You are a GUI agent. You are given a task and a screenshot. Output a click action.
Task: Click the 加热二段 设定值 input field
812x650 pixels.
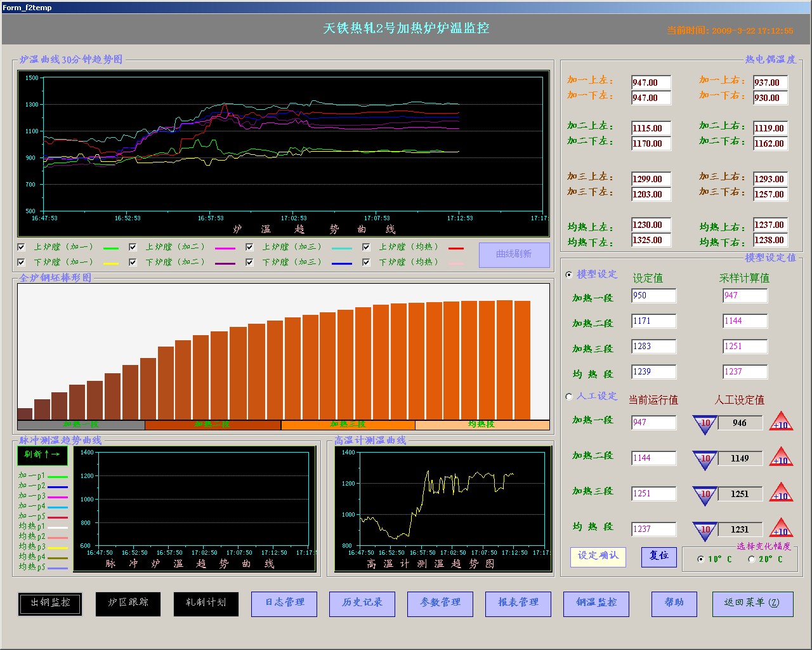tap(653, 321)
